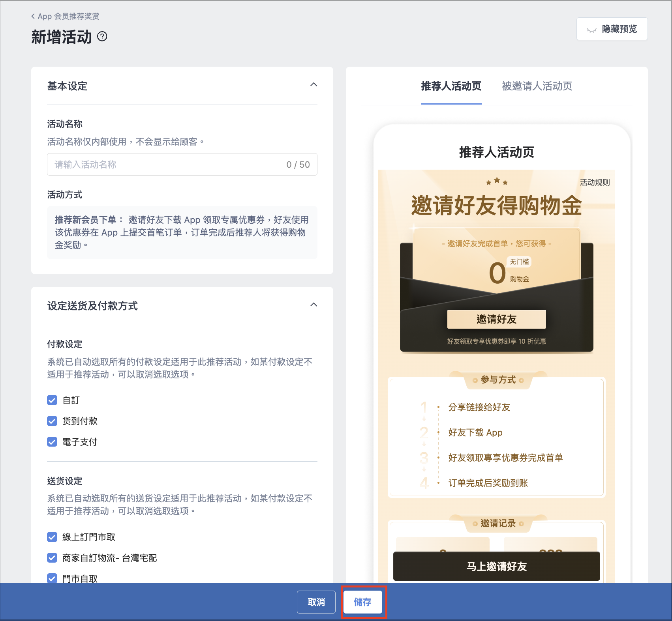Screen dimensions: 672x621
Task: Click the help question mark icon beside 新增活动
Action: pos(102,37)
